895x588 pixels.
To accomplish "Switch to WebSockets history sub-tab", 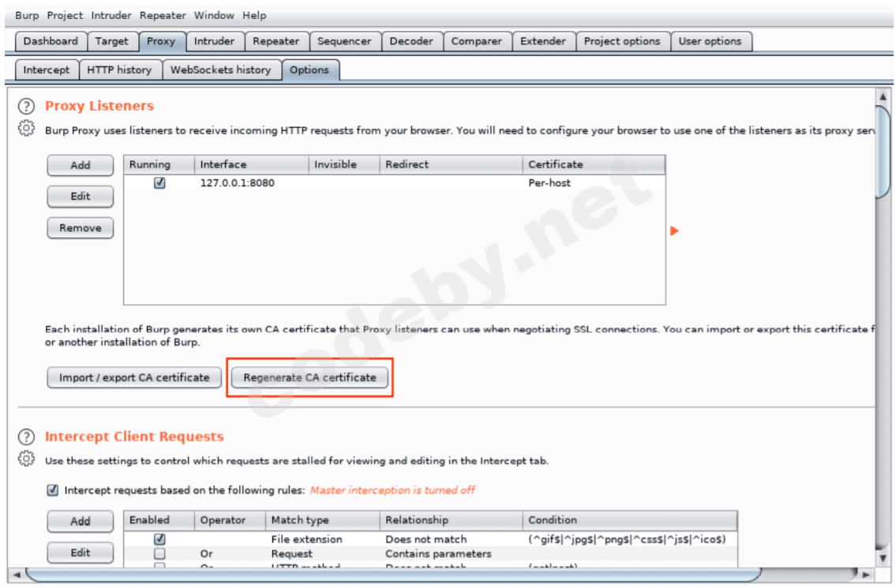I will [x=221, y=69].
